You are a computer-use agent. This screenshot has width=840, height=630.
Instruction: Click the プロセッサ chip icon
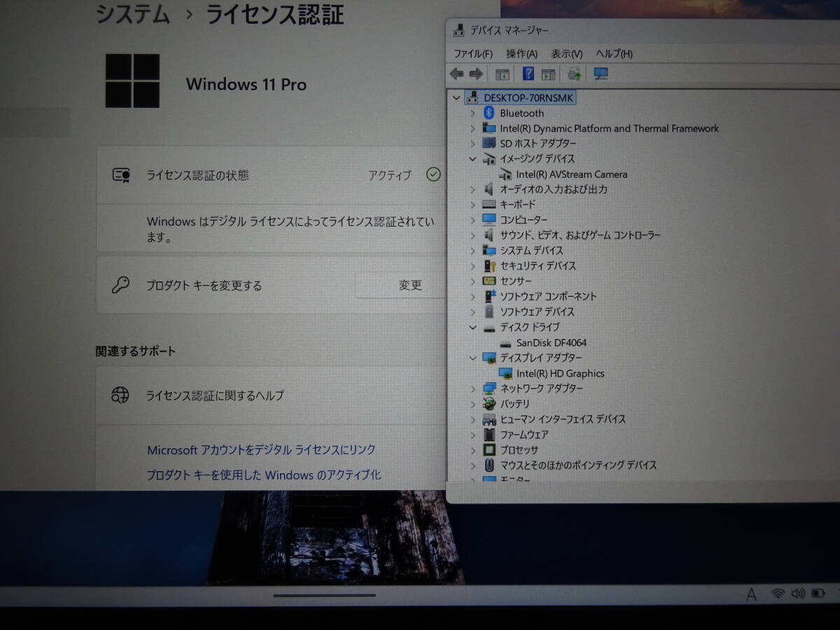[x=489, y=450]
